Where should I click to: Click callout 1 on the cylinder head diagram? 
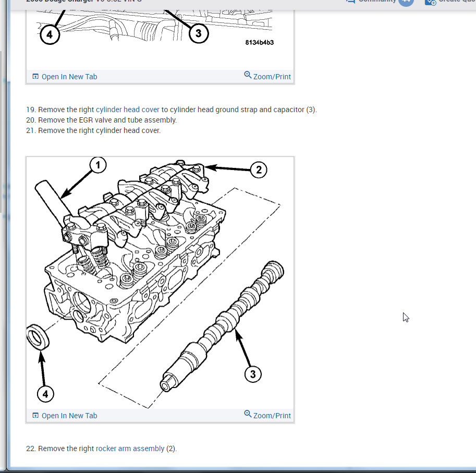coord(98,165)
